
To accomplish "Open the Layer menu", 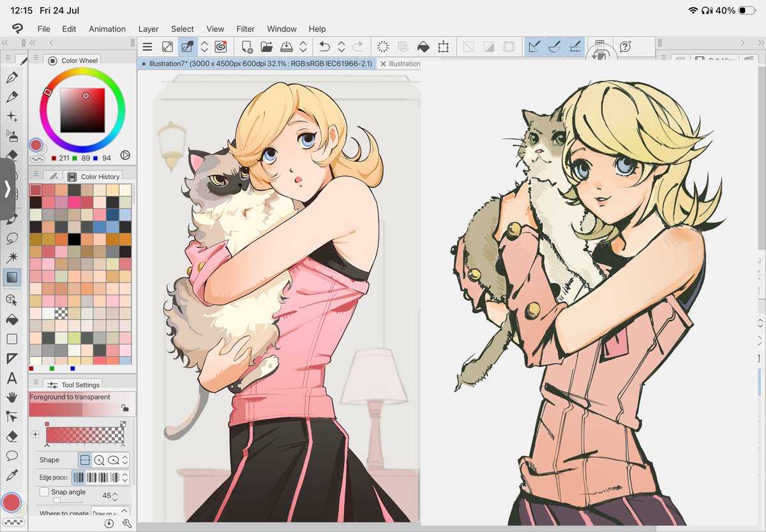I will [149, 29].
